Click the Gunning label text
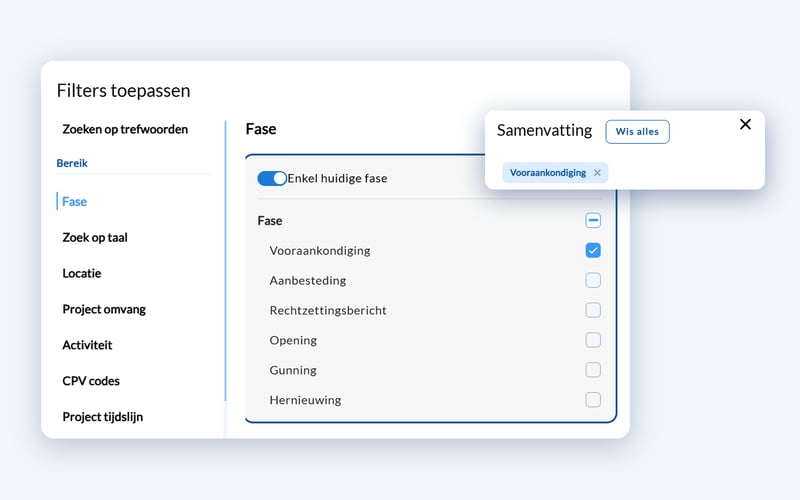800x500 pixels. click(293, 370)
